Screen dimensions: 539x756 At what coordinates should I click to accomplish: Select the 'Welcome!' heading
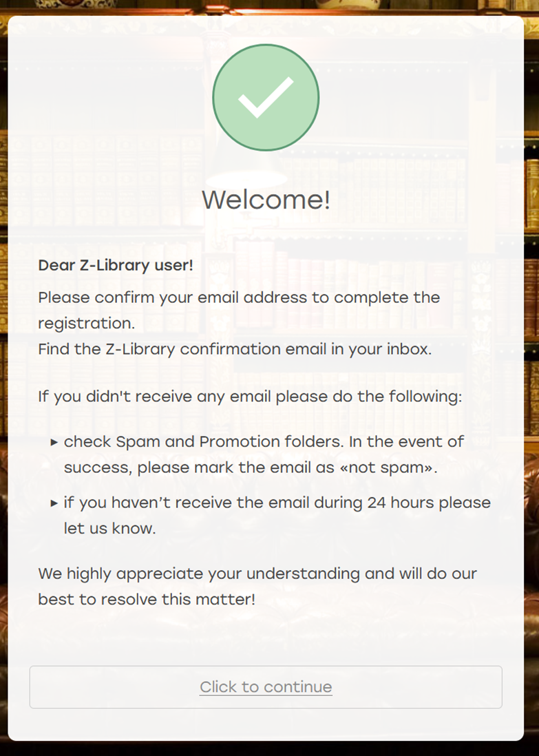click(266, 199)
